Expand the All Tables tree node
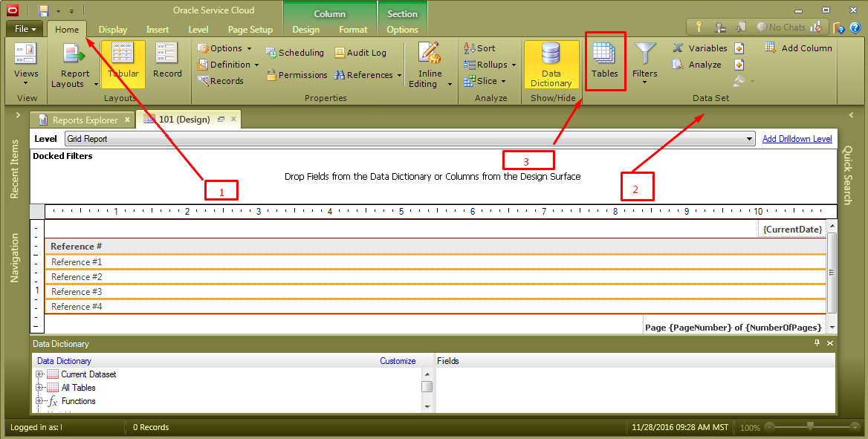 pyautogui.click(x=40, y=388)
